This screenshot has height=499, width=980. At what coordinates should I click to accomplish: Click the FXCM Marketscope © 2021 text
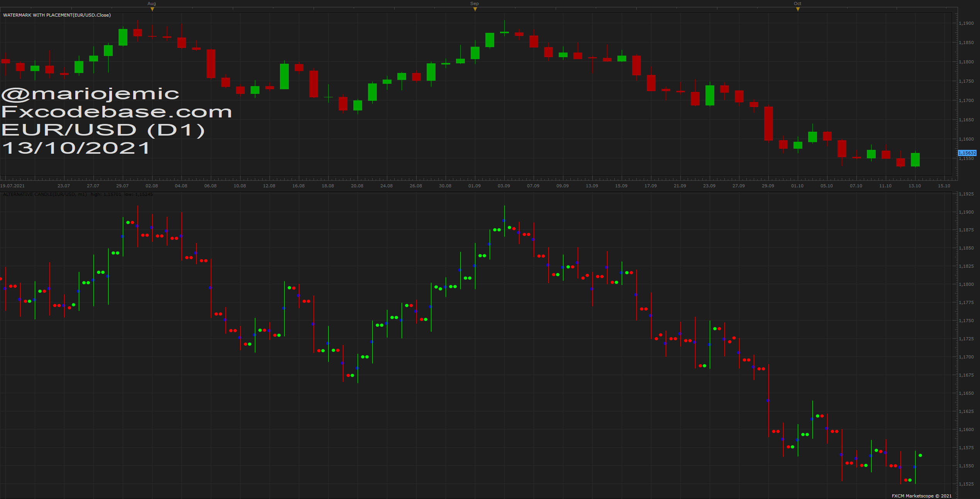pyautogui.click(x=922, y=496)
